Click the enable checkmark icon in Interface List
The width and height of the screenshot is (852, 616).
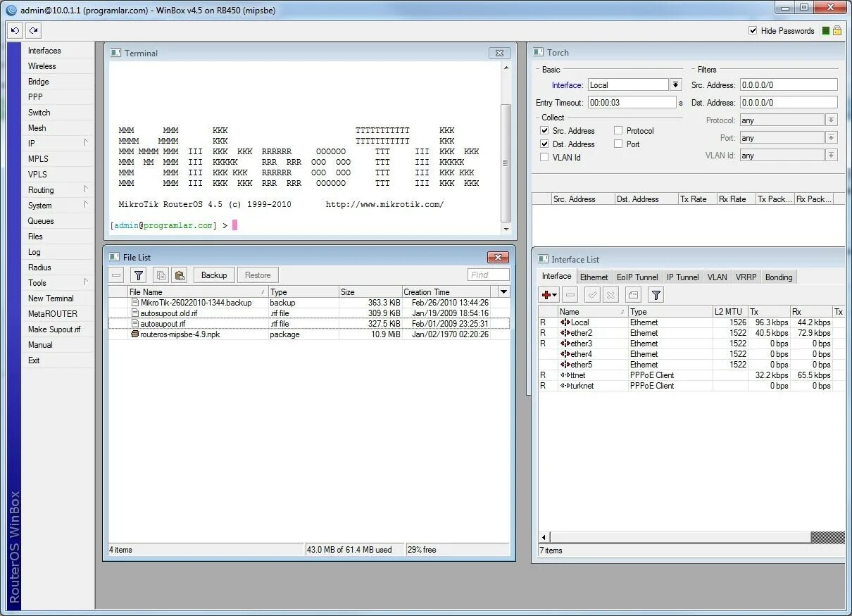click(x=593, y=295)
